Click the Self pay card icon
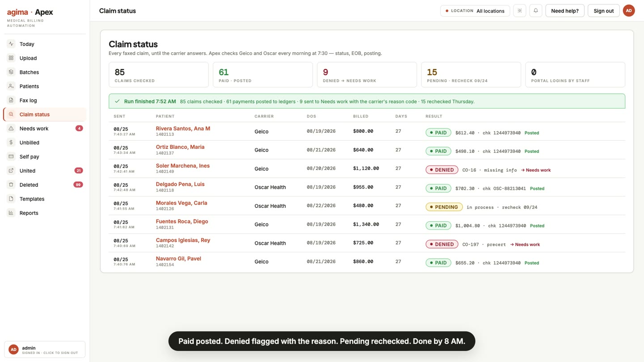This screenshot has height=362, width=644. click(x=11, y=156)
